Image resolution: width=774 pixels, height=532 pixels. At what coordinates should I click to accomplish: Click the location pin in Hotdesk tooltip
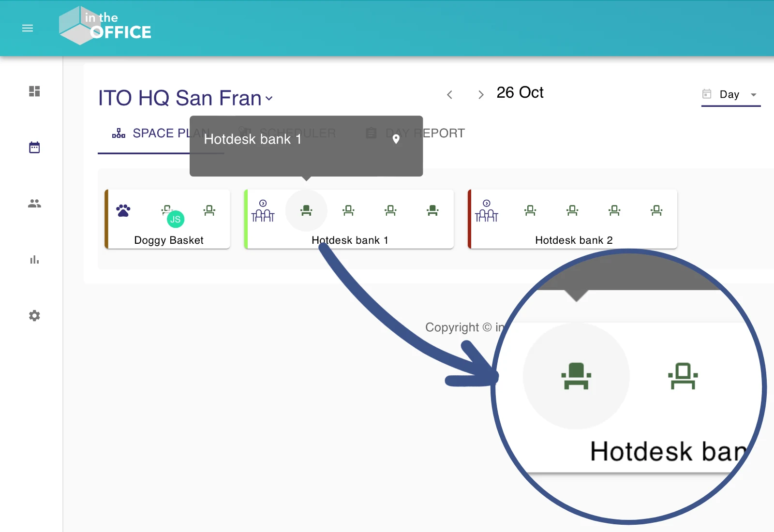[396, 139]
